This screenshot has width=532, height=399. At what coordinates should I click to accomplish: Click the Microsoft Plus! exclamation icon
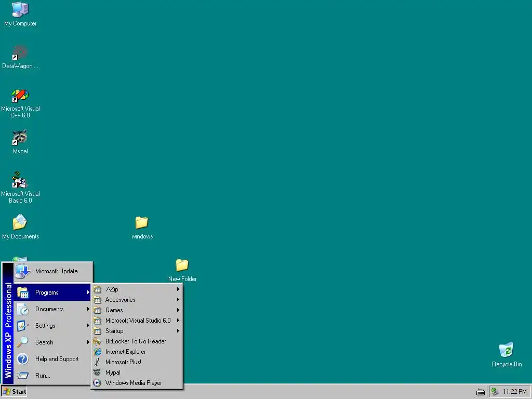(x=97, y=362)
